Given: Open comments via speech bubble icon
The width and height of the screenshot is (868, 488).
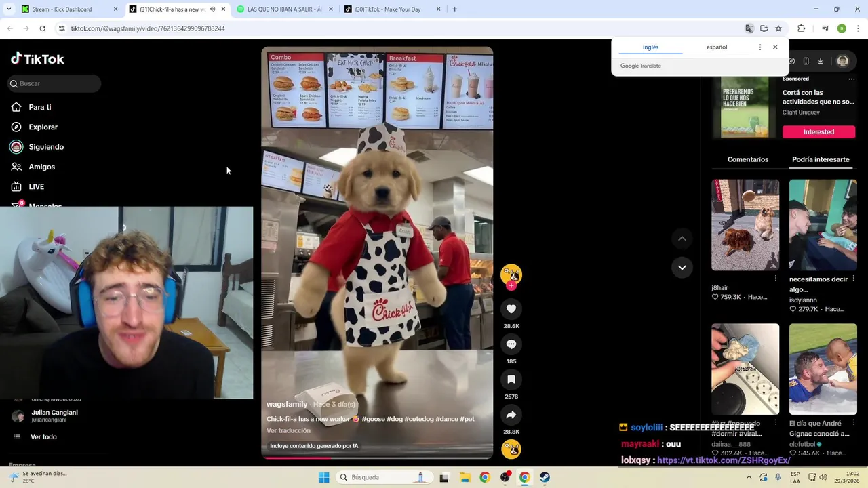Looking at the screenshot, I should (511, 344).
